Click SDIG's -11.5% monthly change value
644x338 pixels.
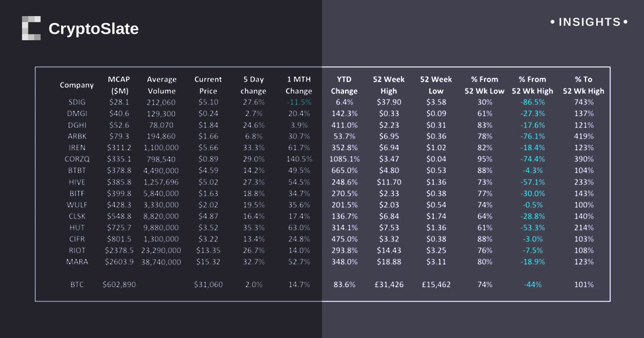point(299,102)
